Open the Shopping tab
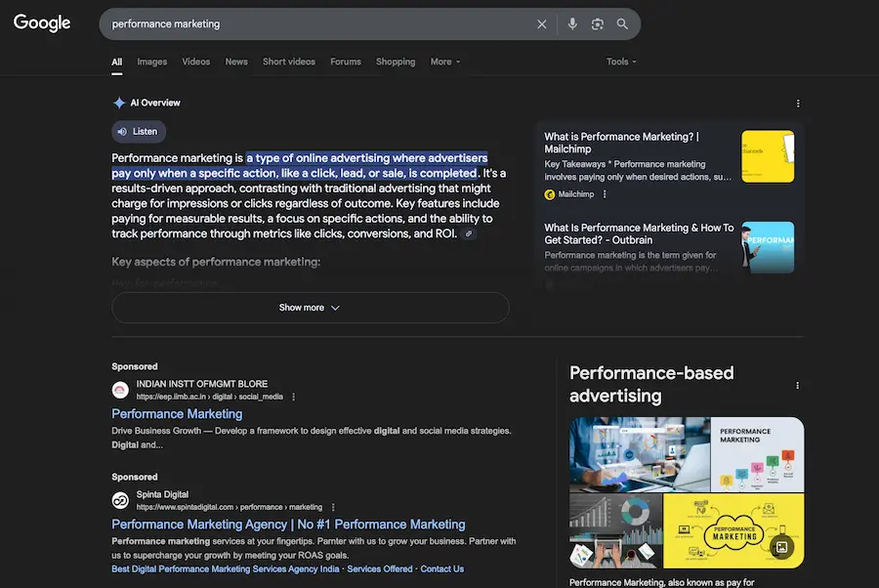Screen dimensions: 879x588 coord(396,62)
